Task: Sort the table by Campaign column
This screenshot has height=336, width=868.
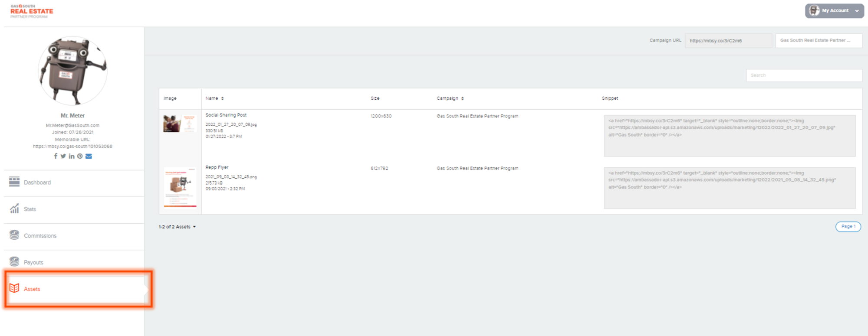Action: (x=450, y=98)
